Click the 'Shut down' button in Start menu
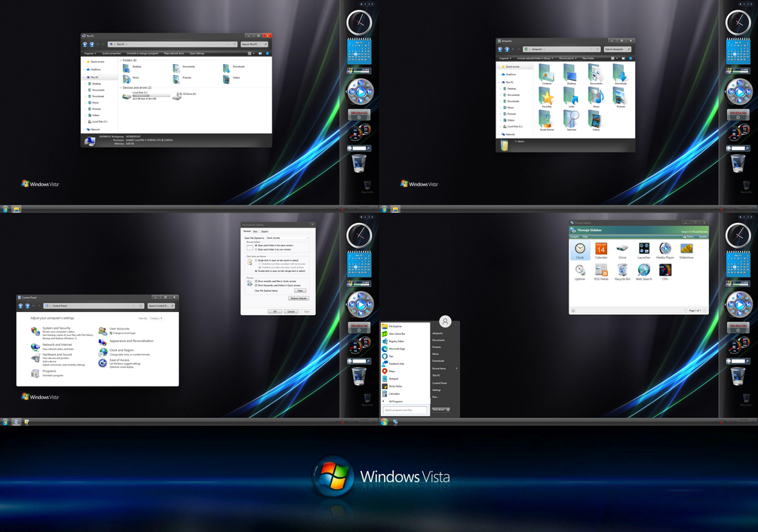Viewport: 758px width, 532px height. click(x=438, y=410)
